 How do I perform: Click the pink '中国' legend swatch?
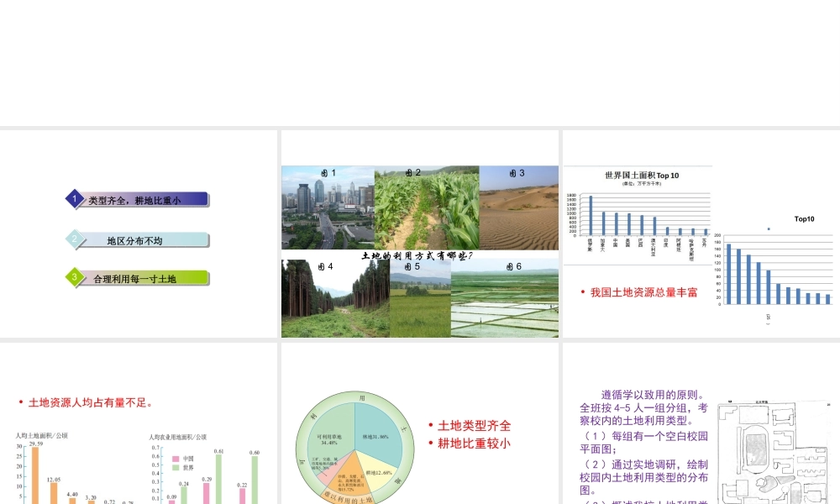tap(176, 459)
